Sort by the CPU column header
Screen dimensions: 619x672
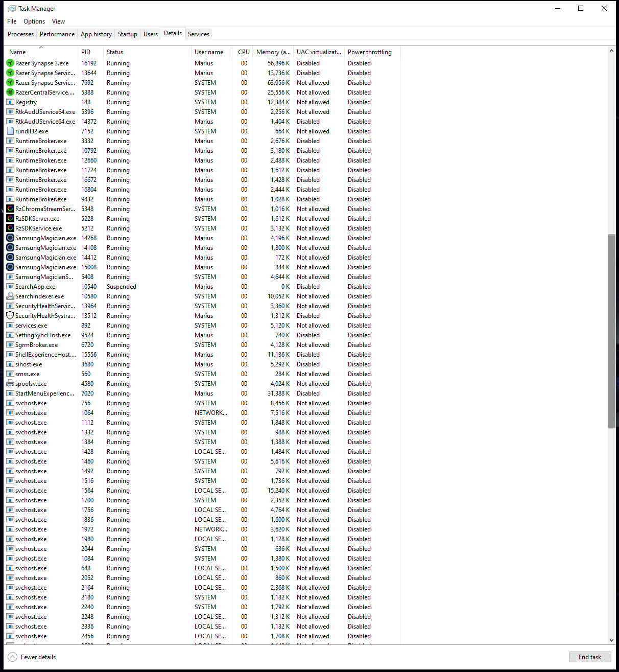point(242,52)
